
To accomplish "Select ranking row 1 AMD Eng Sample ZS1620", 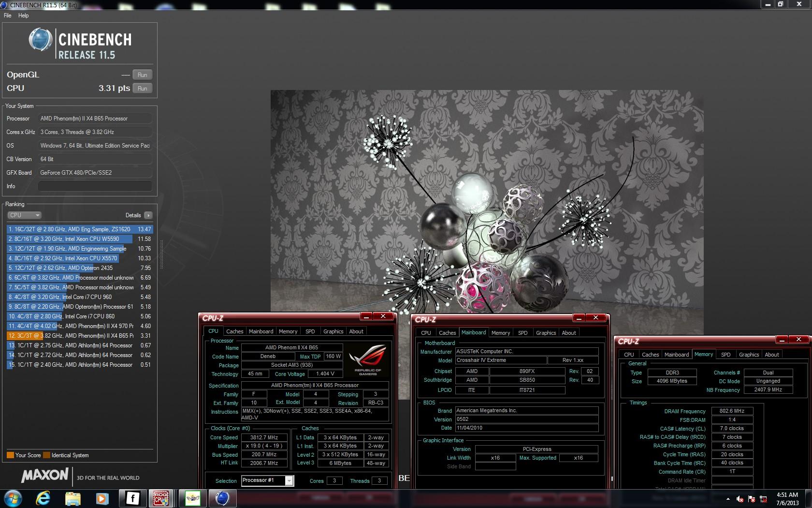I will click(79, 229).
